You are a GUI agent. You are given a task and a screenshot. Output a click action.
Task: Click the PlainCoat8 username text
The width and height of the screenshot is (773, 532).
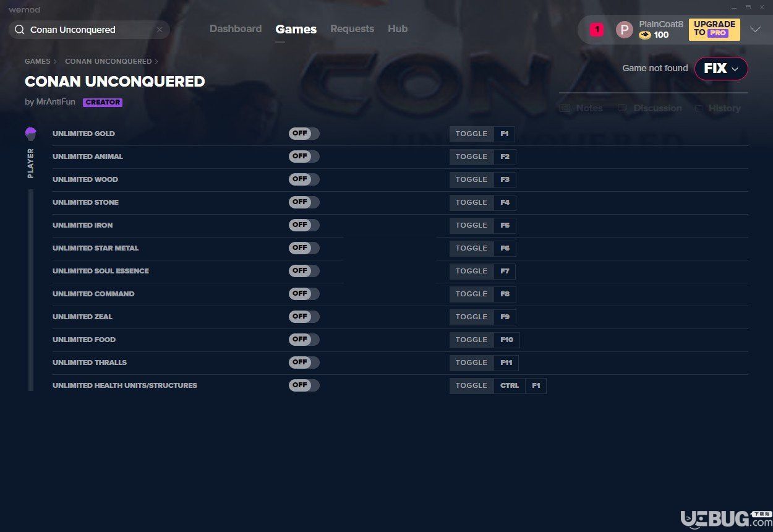click(661, 24)
